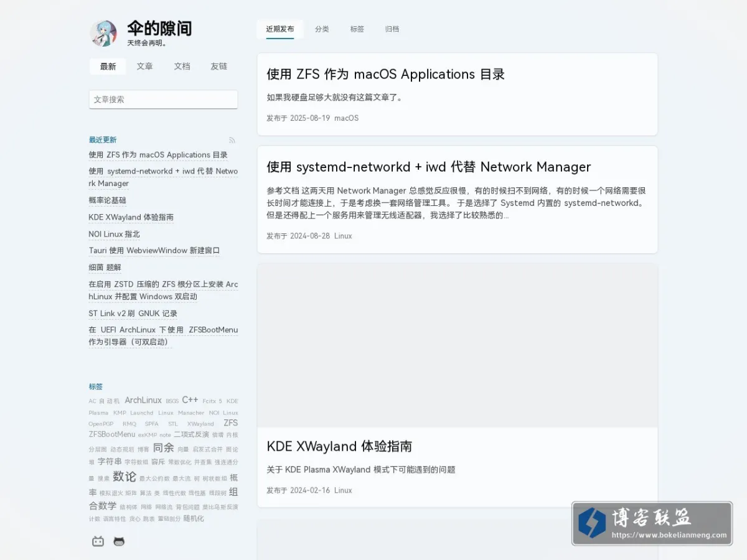Image resolution: width=747 pixels, height=560 pixels.
Task: Switch to the 最新 sidebar tab
Action: pos(108,67)
